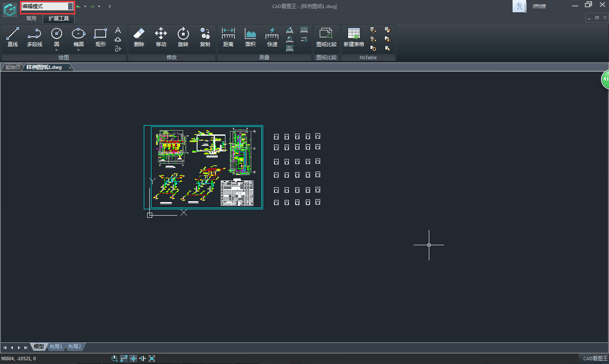Click the 新建表格 new table icon

pyautogui.click(x=354, y=37)
